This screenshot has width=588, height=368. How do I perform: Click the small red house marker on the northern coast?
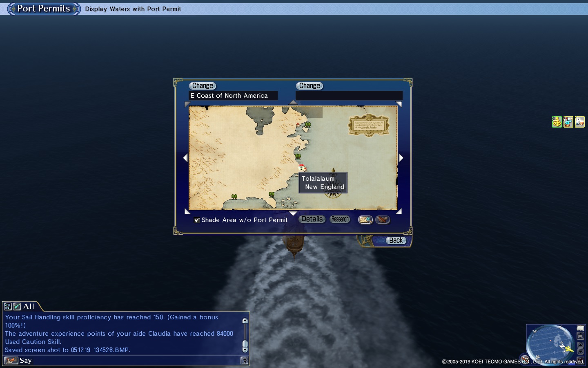click(298, 125)
